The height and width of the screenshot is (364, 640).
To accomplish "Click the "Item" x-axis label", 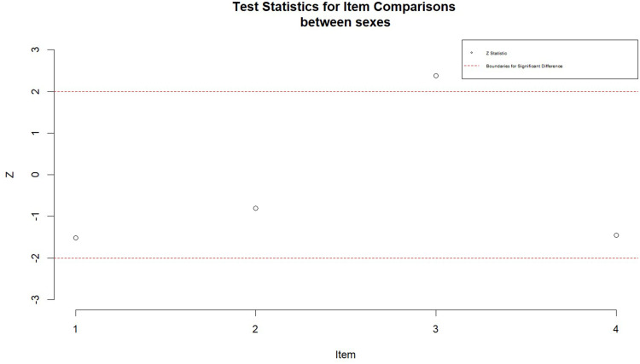I will [346, 354].
